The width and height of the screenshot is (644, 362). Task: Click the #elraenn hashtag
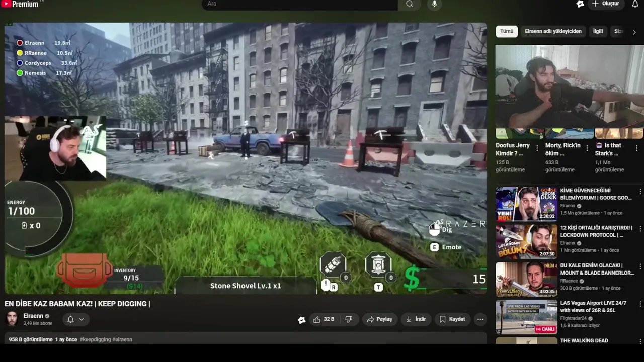pyautogui.click(x=122, y=340)
